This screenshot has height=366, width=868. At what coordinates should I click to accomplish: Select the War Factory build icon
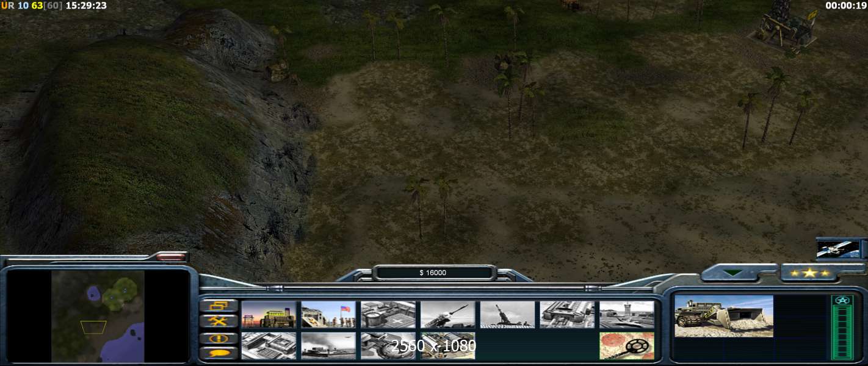click(x=568, y=314)
